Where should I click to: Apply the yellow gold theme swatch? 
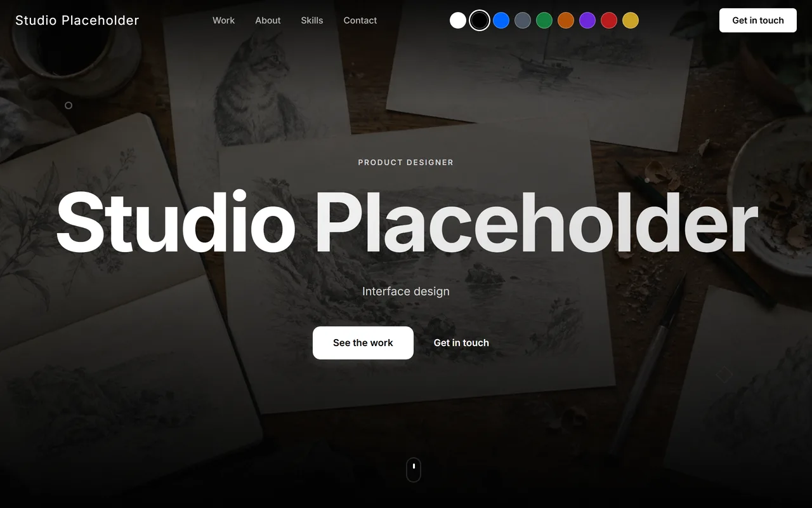tap(631, 20)
